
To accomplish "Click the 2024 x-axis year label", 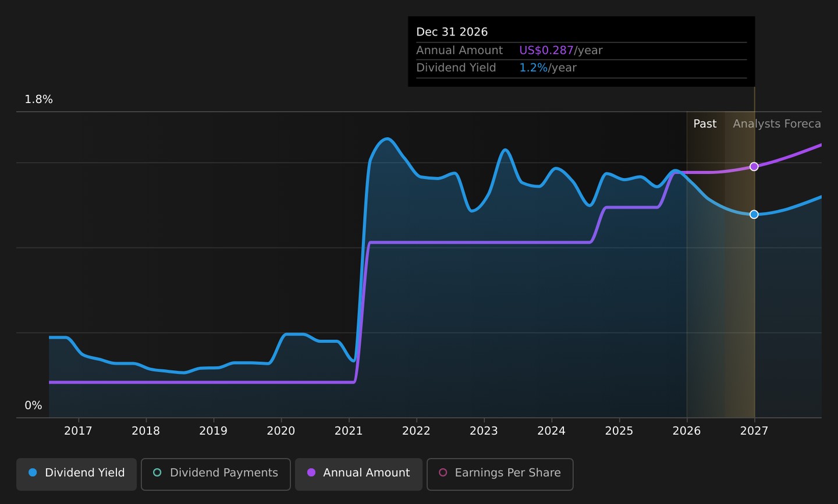I will [551, 431].
